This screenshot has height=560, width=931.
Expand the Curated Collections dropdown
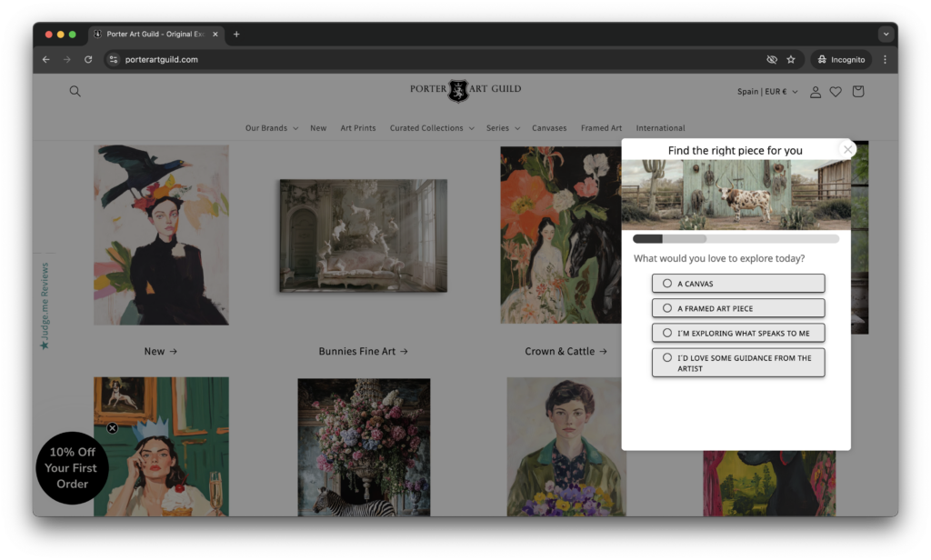click(432, 128)
